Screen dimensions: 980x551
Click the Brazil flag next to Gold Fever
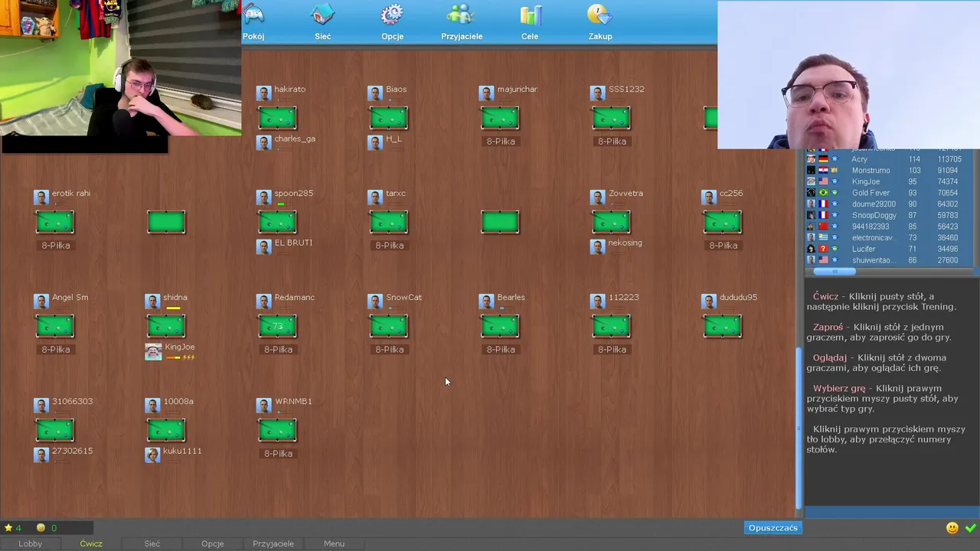(x=823, y=193)
